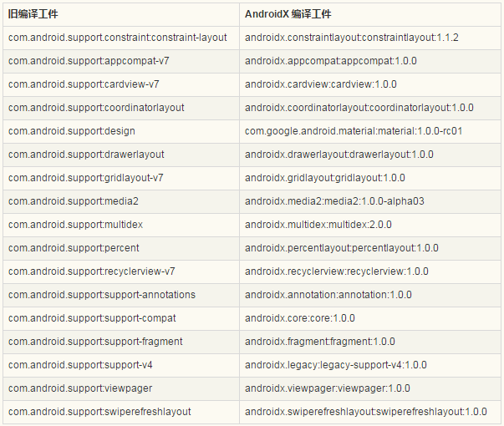The width and height of the screenshot is (504, 426).
Task: Click androidx.constraintlayout:constraintlayout:1.1.2 cell
Action: click(x=370, y=38)
